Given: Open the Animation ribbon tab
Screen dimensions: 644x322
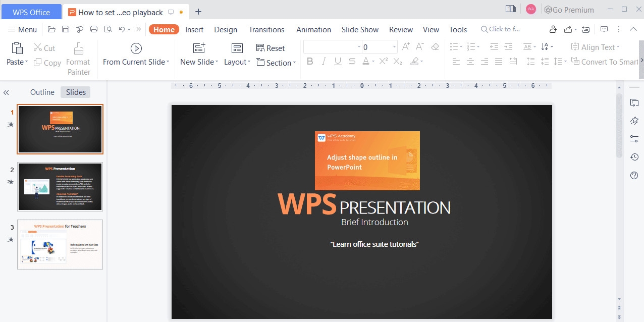Looking at the screenshot, I should pos(313,29).
